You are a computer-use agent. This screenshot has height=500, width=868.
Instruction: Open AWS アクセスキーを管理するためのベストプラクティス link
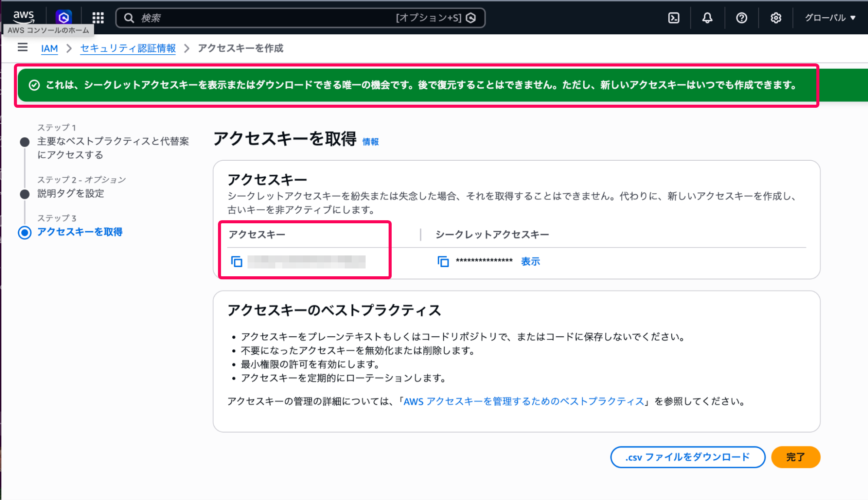pos(524,401)
